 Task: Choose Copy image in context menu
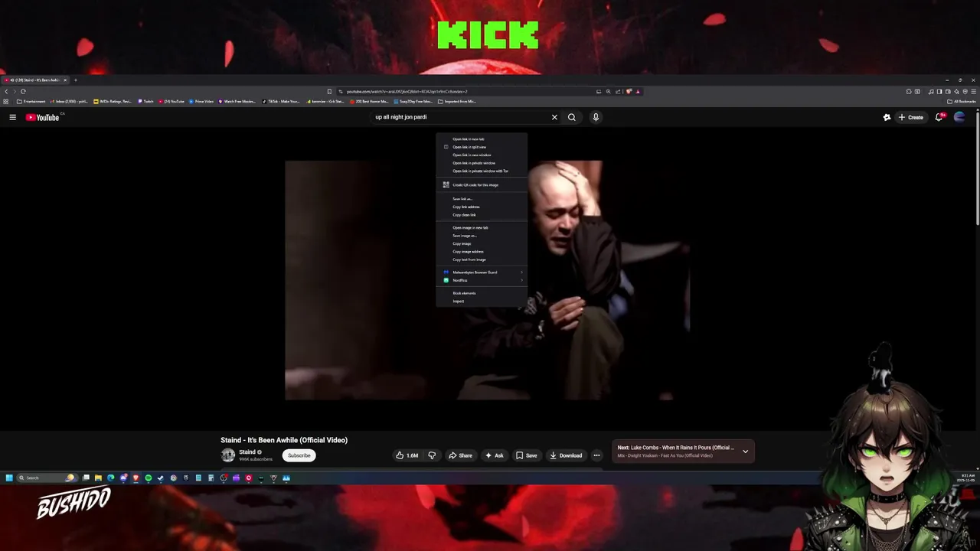coord(482,244)
